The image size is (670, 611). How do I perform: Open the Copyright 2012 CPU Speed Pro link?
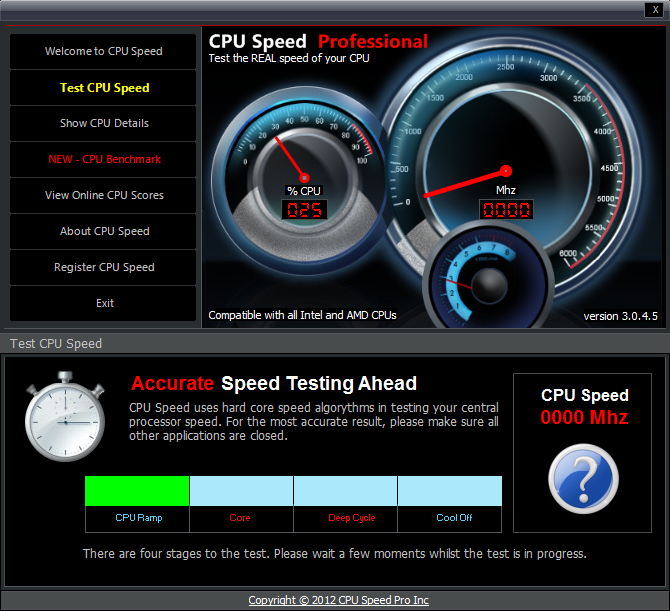point(338,600)
